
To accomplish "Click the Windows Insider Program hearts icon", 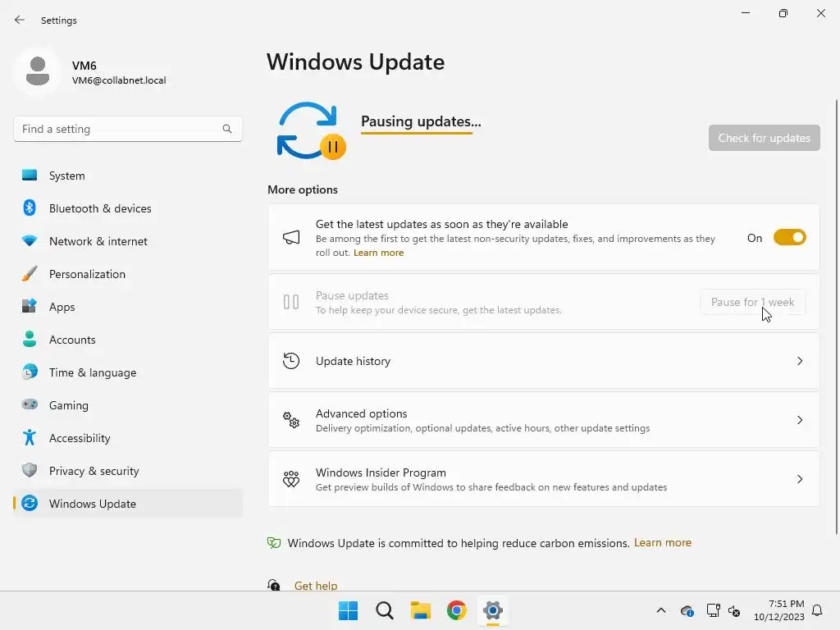I will click(291, 478).
